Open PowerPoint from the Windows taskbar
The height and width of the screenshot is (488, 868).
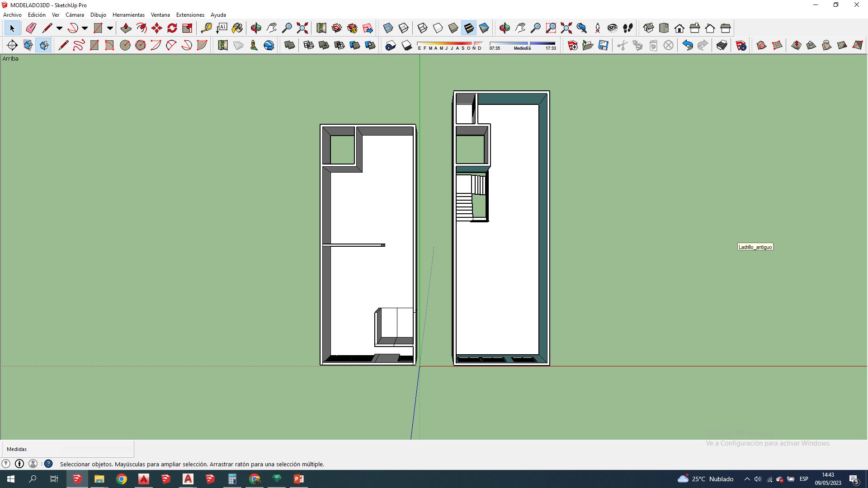[x=299, y=479]
